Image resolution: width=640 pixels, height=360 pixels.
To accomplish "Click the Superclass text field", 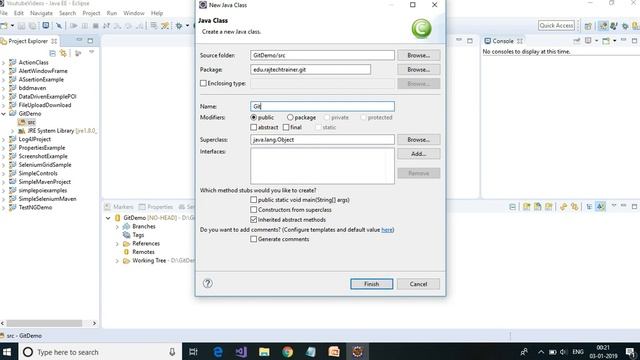I will click(x=322, y=140).
